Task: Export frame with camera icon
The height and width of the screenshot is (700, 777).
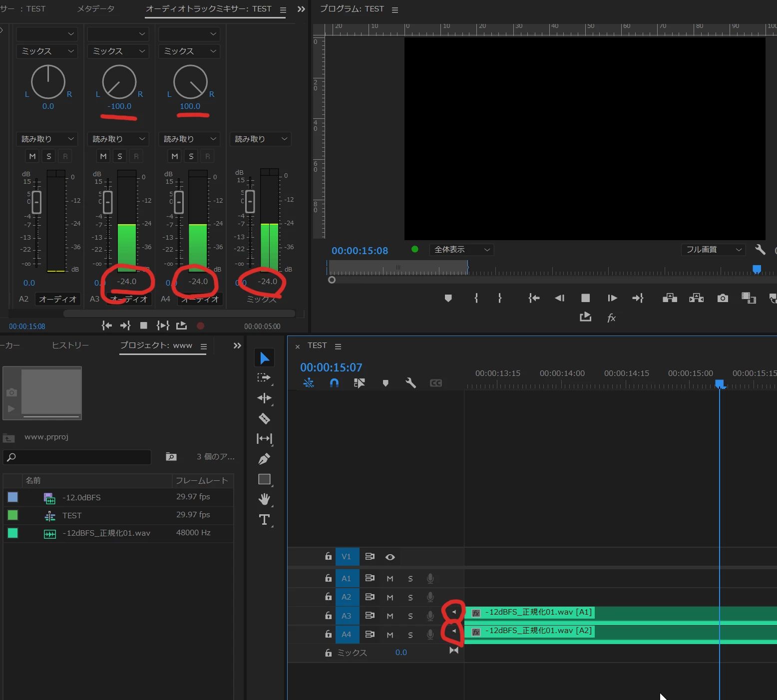Action: pos(723,298)
